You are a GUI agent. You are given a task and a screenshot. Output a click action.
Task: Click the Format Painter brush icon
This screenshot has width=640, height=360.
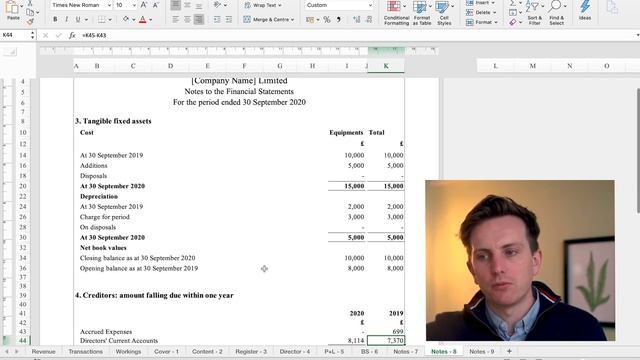coord(30,22)
